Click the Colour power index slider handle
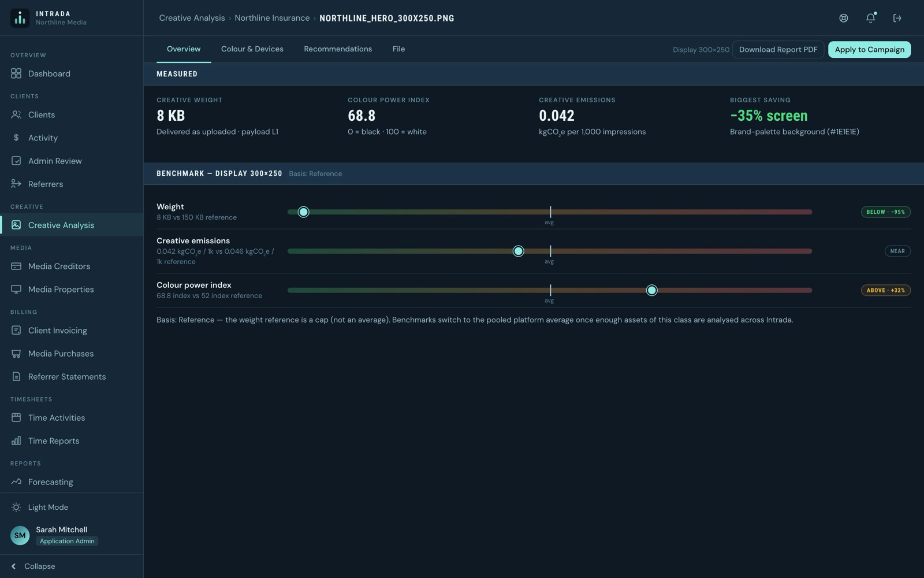The image size is (924, 578). pos(651,290)
